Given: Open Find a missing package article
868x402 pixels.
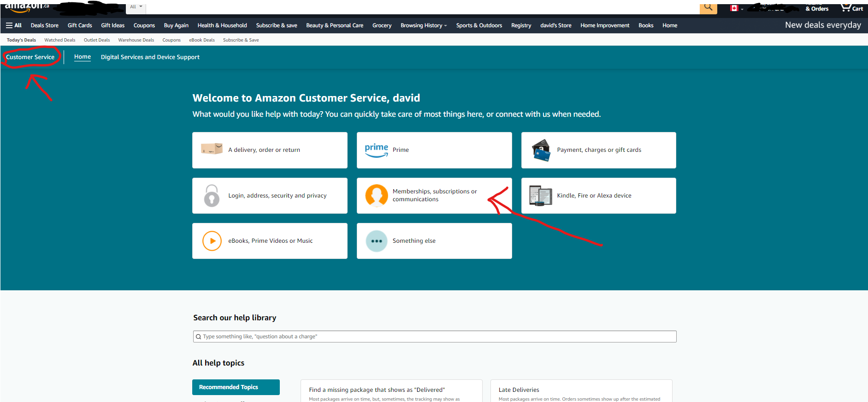Looking at the screenshot, I should 377,390.
